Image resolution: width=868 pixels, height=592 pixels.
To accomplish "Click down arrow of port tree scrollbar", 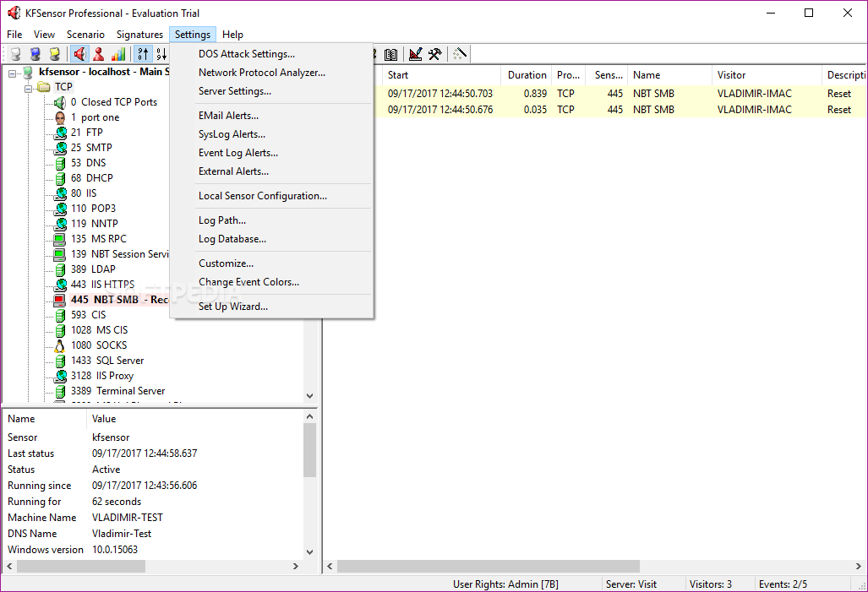I will tap(310, 396).
